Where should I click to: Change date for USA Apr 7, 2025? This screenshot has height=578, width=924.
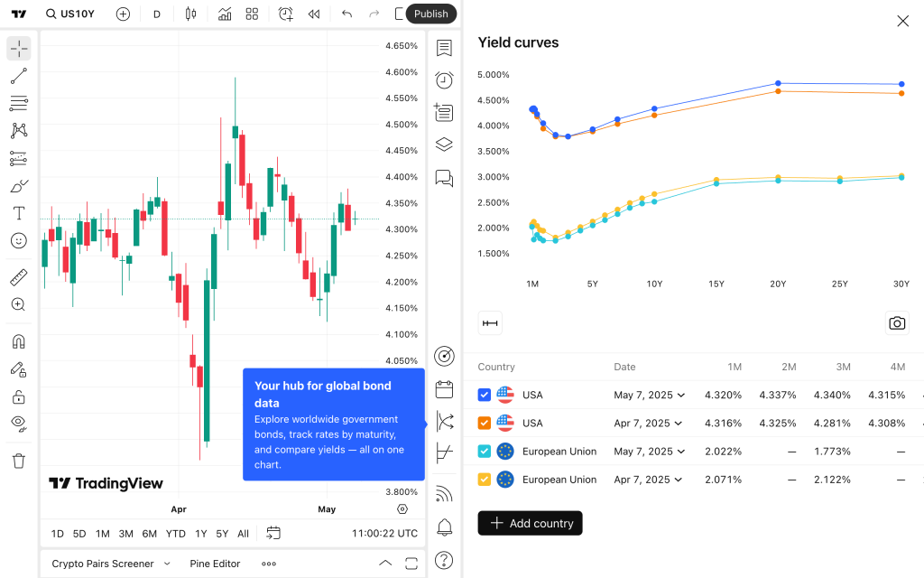click(648, 424)
